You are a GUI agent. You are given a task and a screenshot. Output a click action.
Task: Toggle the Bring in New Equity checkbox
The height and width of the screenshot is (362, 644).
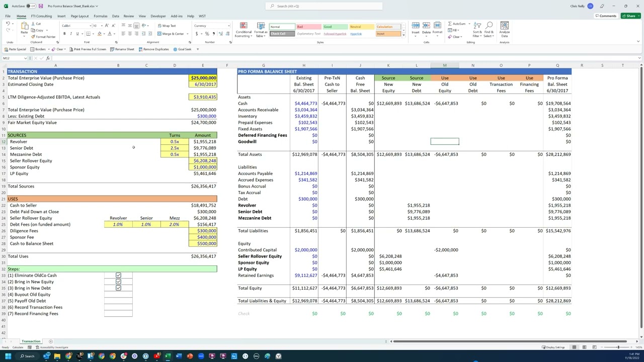[x=118, y=282]
